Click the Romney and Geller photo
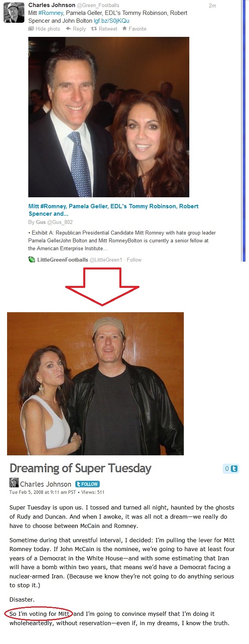 pyautogui.click(x=109, y=117)
